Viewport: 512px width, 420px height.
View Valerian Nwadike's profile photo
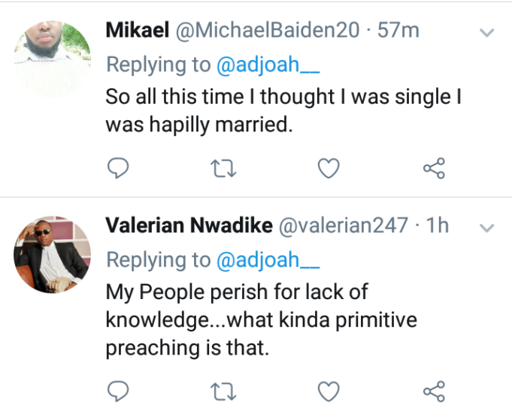coord(53,254)
